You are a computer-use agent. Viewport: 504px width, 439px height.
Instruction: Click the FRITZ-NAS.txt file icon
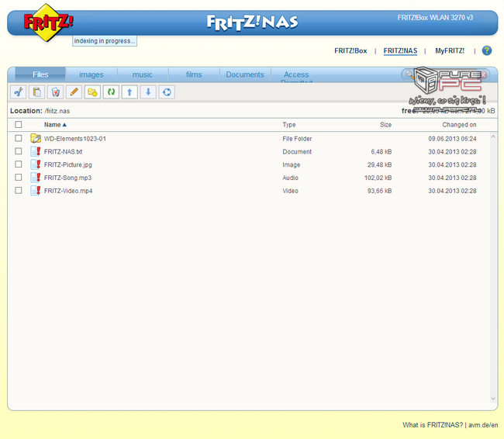pos(36,151)
